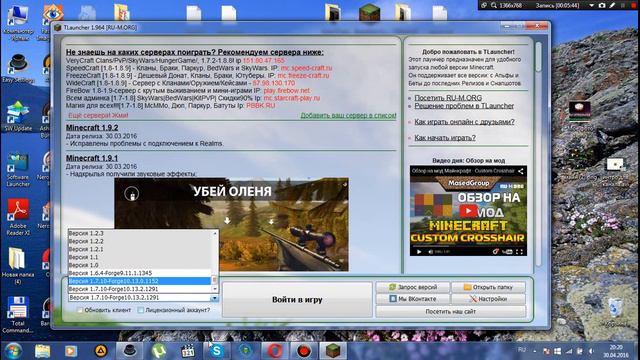Open the Recycle Bin on desktop
Screen dimensions: 640x360
tap(615, 312)
